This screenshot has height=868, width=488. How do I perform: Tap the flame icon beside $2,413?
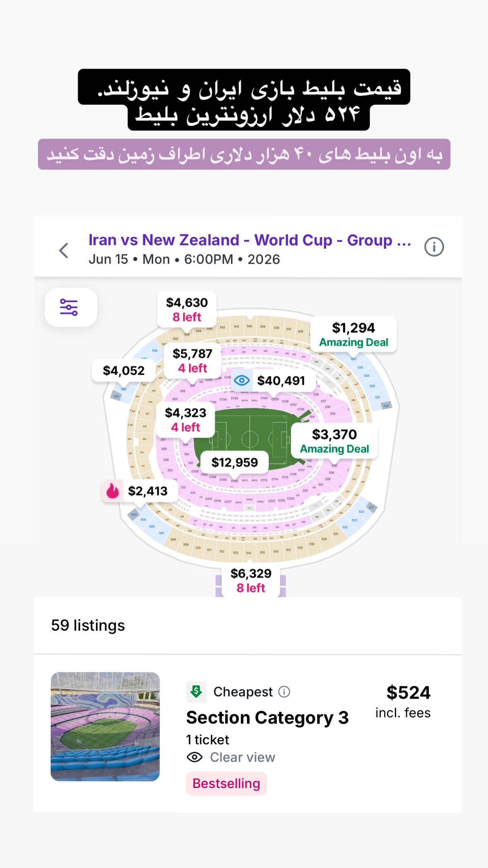pos(113,491)
